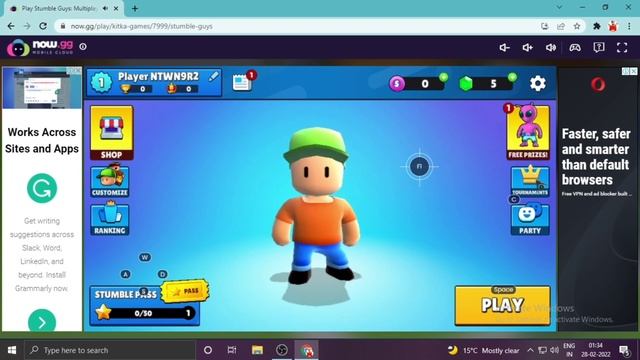
Task: Click the Chrome profile avatar
Action: point(613,26)
